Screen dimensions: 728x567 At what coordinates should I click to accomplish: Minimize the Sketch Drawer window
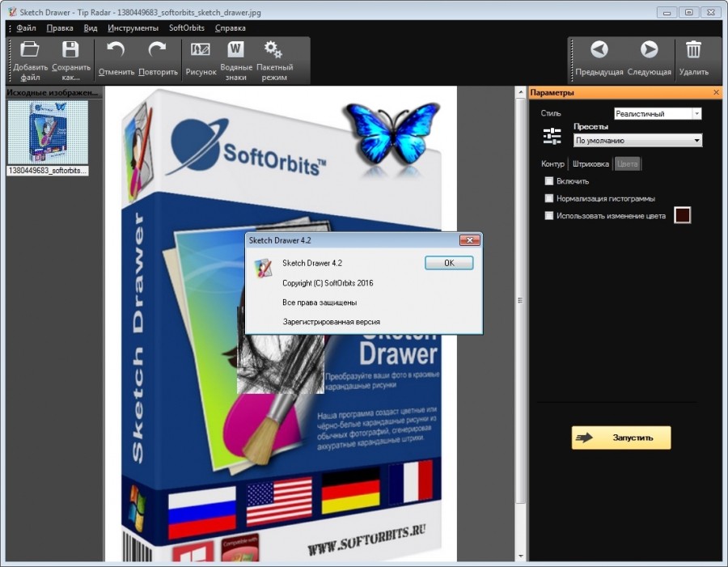click(667, 13)
